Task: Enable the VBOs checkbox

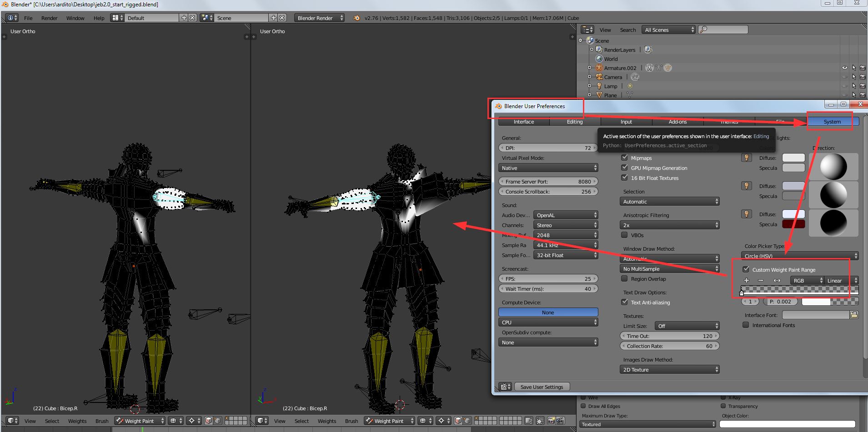Action: pyautogui.click(x=624, y=235)
